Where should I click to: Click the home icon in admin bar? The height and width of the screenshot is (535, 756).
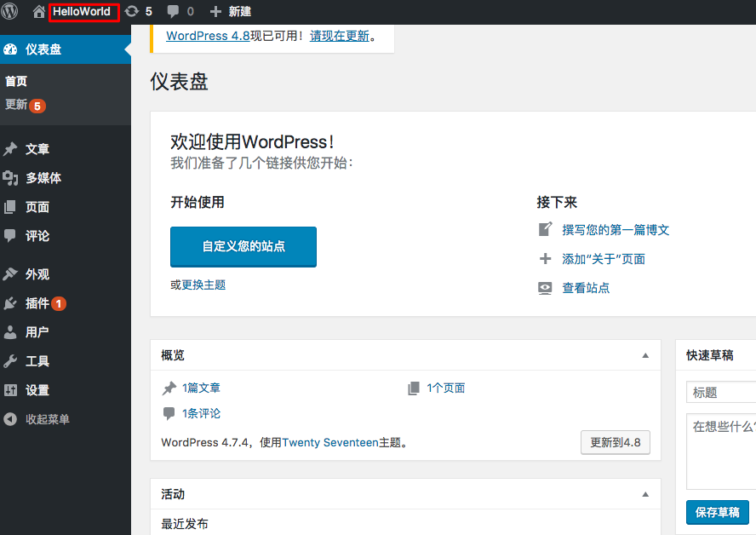[x=38, y=12]
